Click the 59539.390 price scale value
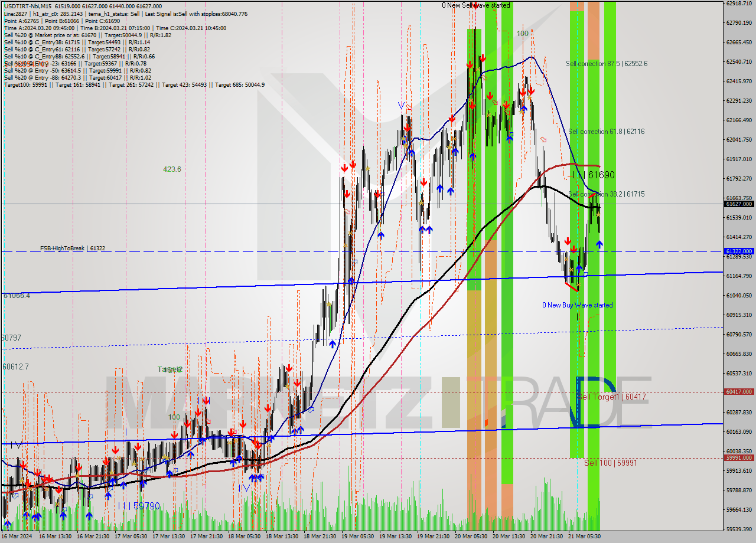This screenshot has width=756, height=543. [739, 529]
